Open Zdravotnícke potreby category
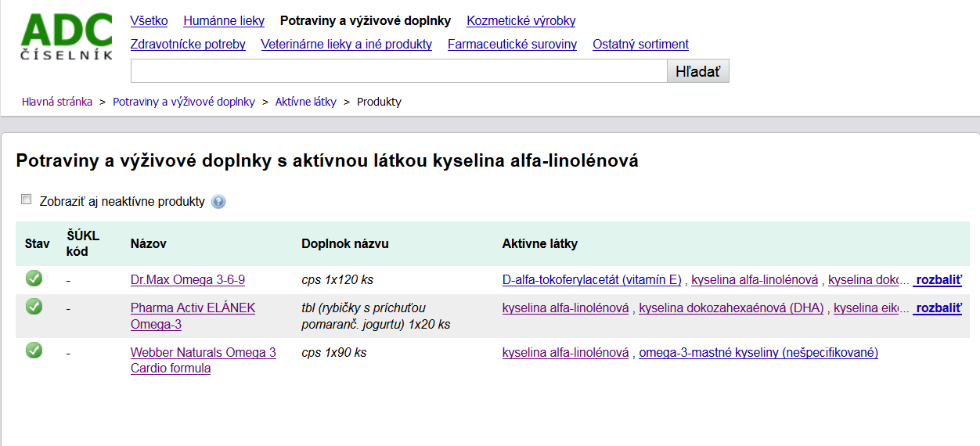The height and width of the screenshot is (446, 980). (x=188, y=45)
